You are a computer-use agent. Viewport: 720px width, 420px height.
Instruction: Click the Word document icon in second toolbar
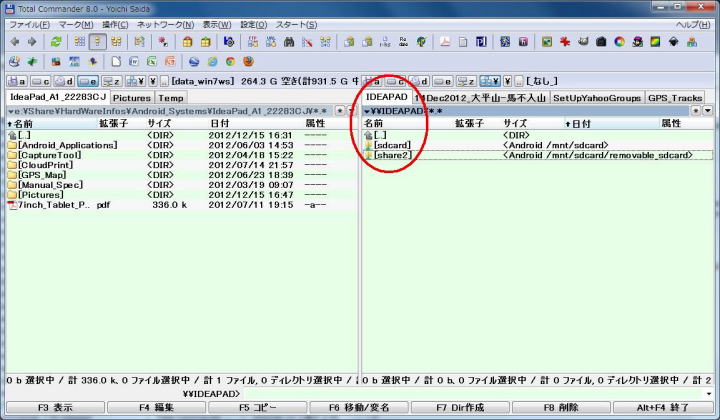point(134,62)
